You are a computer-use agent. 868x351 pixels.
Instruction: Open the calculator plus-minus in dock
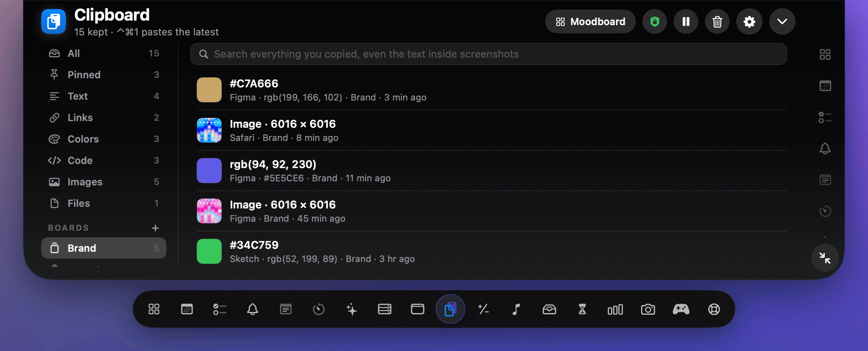tap(483, 309)
